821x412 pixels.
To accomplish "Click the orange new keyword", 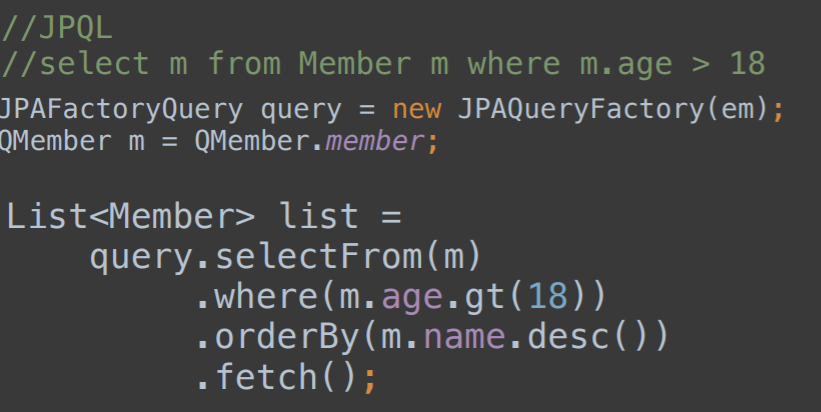I will click(417, 110).
